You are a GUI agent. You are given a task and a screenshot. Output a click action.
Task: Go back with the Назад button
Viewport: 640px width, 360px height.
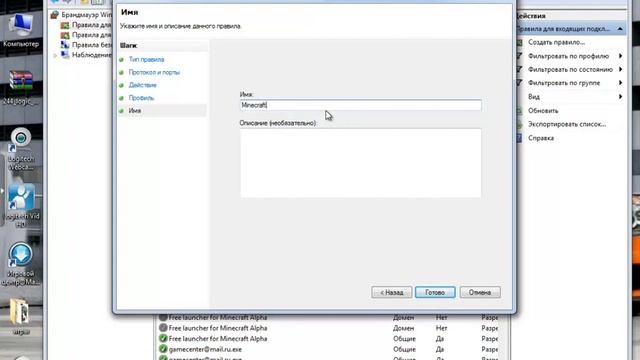[391, 292]
